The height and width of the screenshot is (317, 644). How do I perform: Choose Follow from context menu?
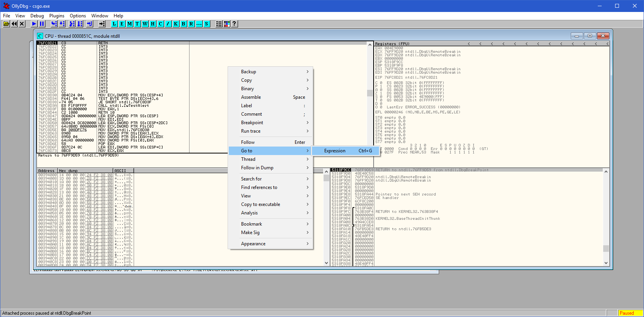tap(271, 142)
